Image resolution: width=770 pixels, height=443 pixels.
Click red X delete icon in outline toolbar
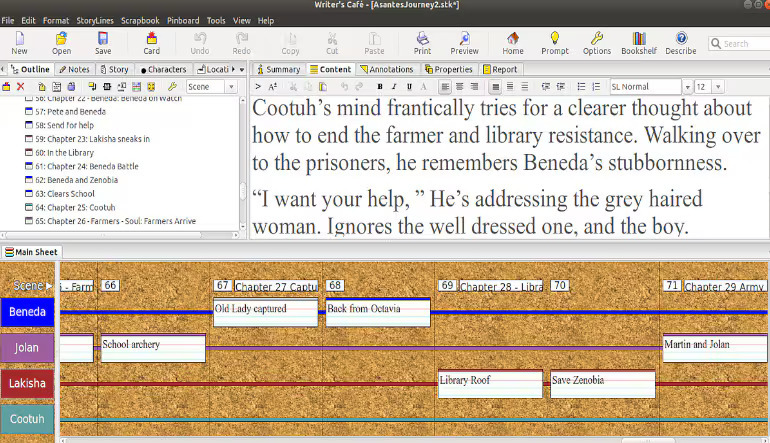click(21, 86)
